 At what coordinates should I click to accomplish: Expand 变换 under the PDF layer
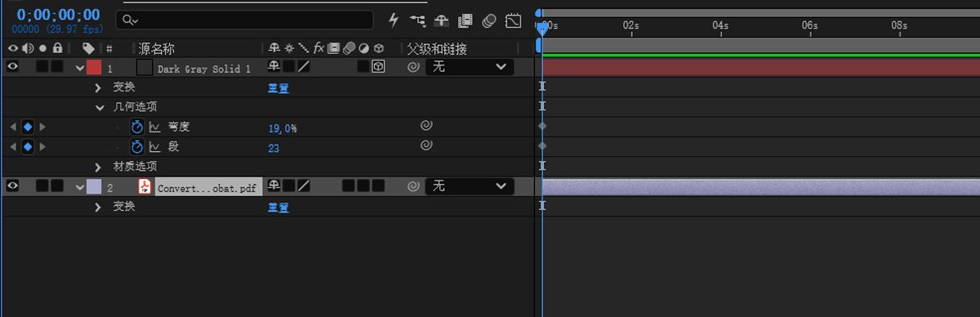coord(99,207)
